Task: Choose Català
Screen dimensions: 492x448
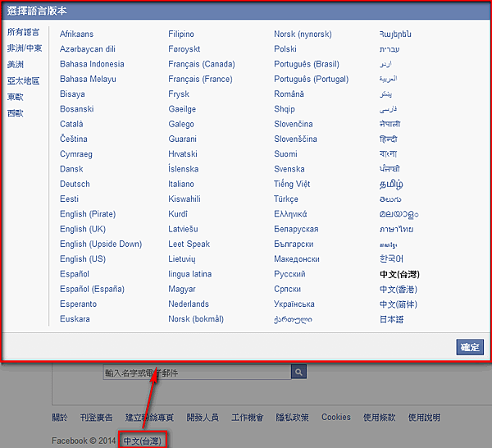Action: (71, 124)
